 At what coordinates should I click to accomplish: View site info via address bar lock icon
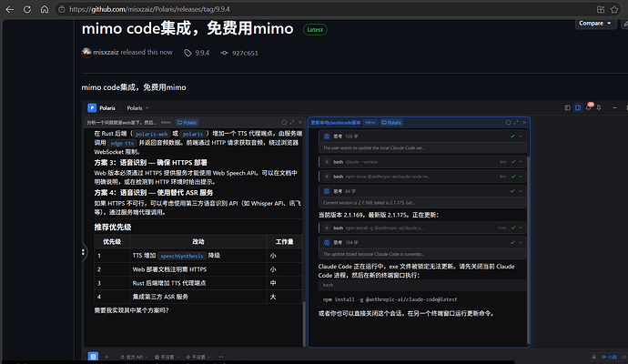pyautogui.click(x=61, y=9)
